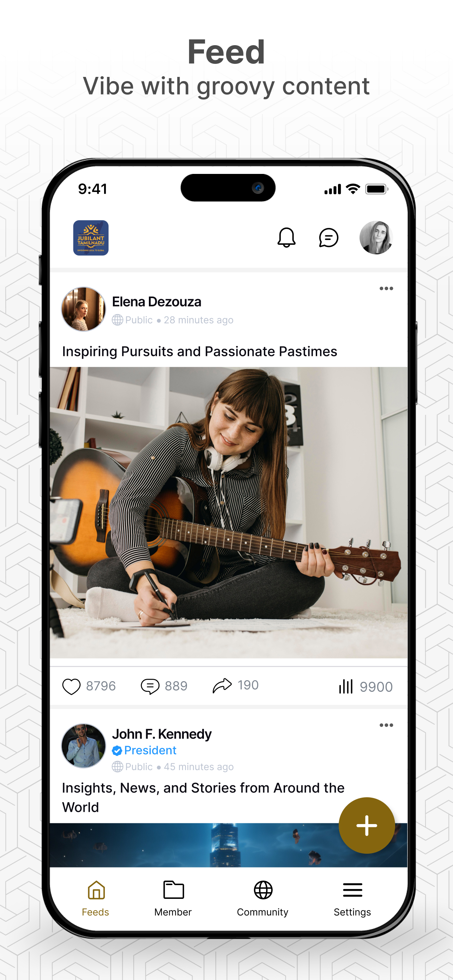Open your profile avatar in header

pyautogui.click(x=376, y=237)
